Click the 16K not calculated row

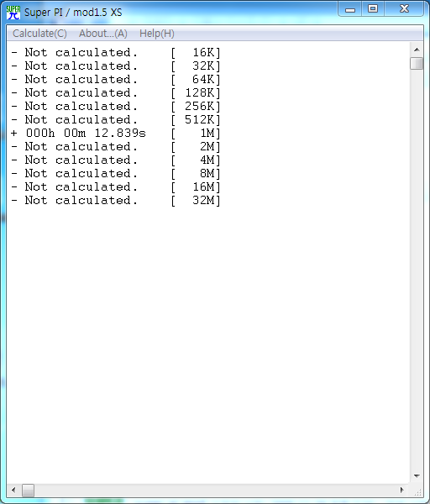click(116, 52)
